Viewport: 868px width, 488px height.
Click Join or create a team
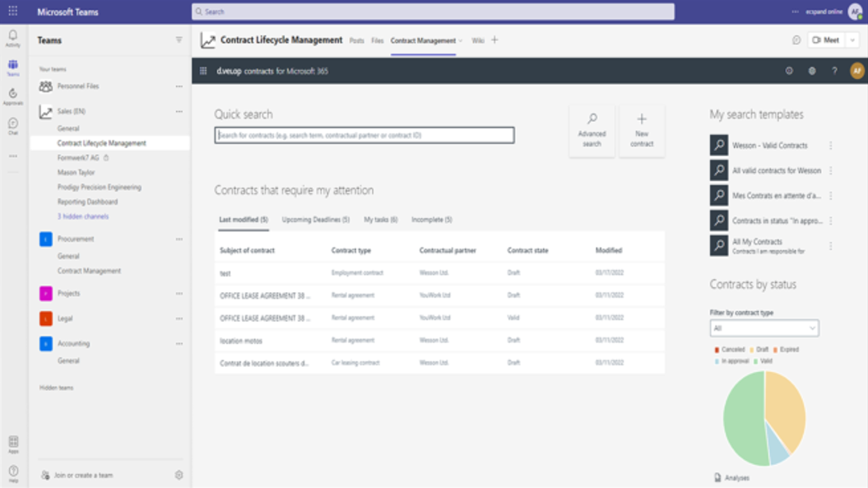coord(83,475)
